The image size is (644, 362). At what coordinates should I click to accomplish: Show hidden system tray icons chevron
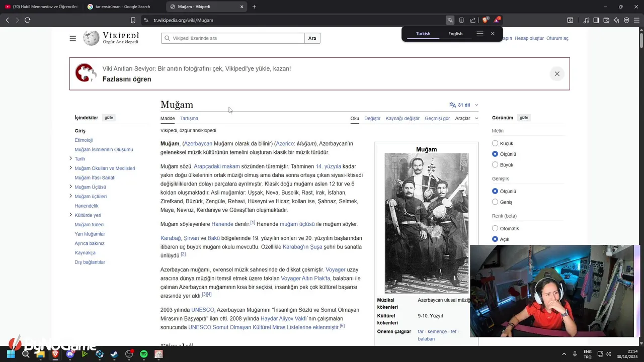pyautogui.click(x=563, y=354)
